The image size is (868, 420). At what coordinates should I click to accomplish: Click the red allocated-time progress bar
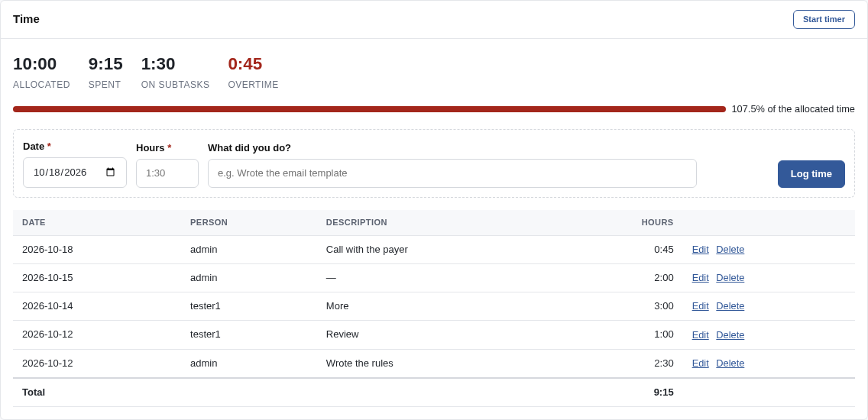(369, 109)
